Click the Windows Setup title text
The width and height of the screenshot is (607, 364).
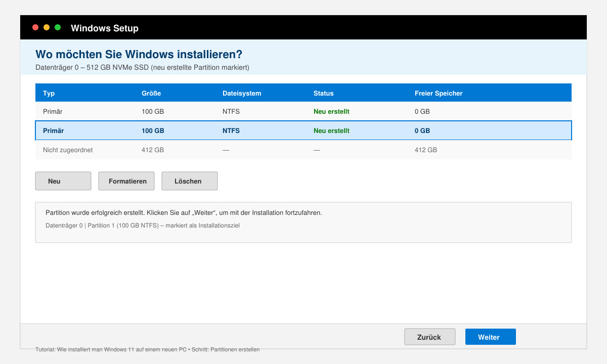point(105,28)
